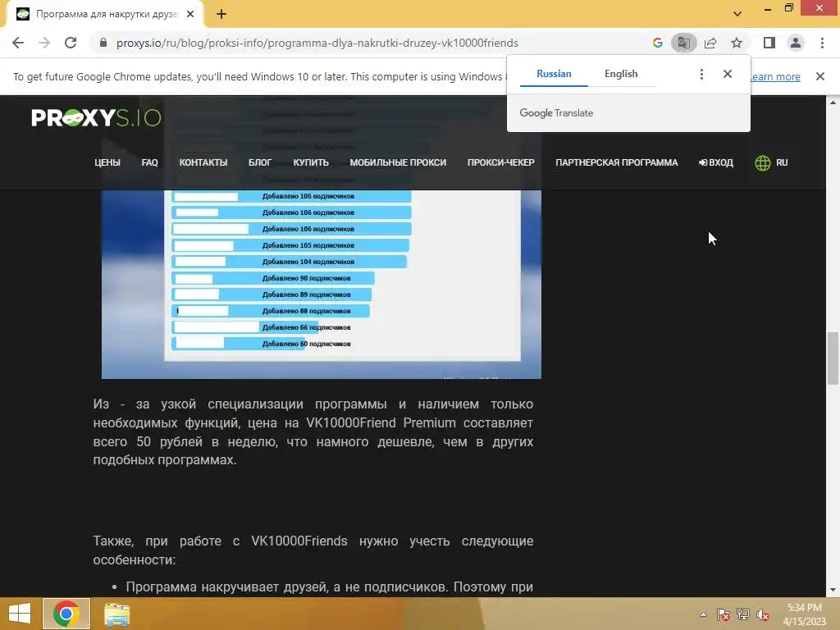840x630 pixels.
Task: Open the RU language selector
Action: pos(771,162)
